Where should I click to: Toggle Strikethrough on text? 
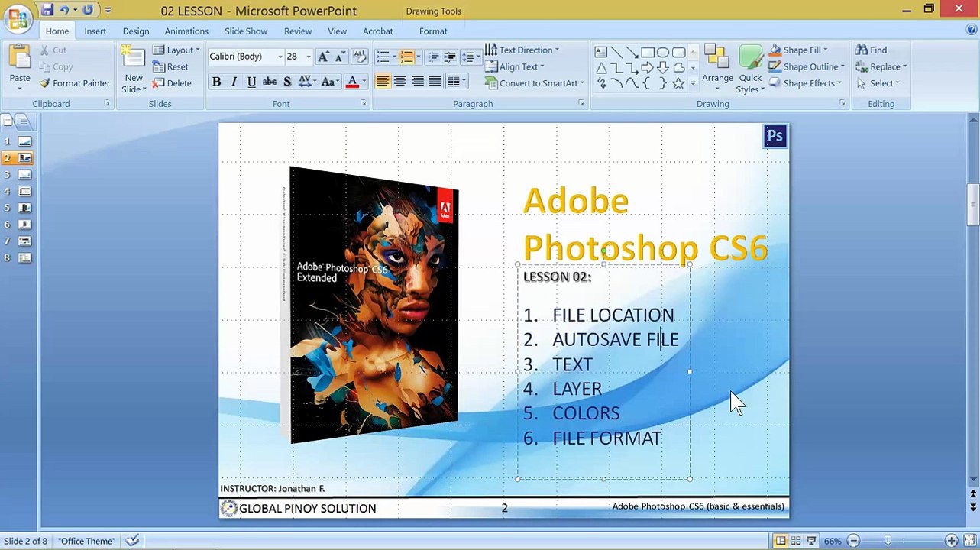[x=270, y=82]
